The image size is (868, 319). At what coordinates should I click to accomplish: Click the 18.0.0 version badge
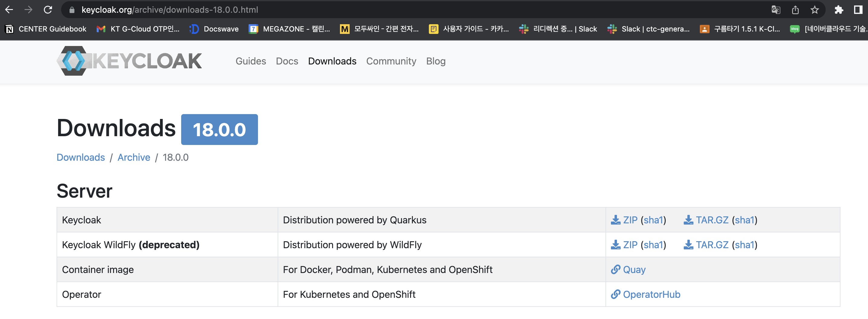click(219, 130)
